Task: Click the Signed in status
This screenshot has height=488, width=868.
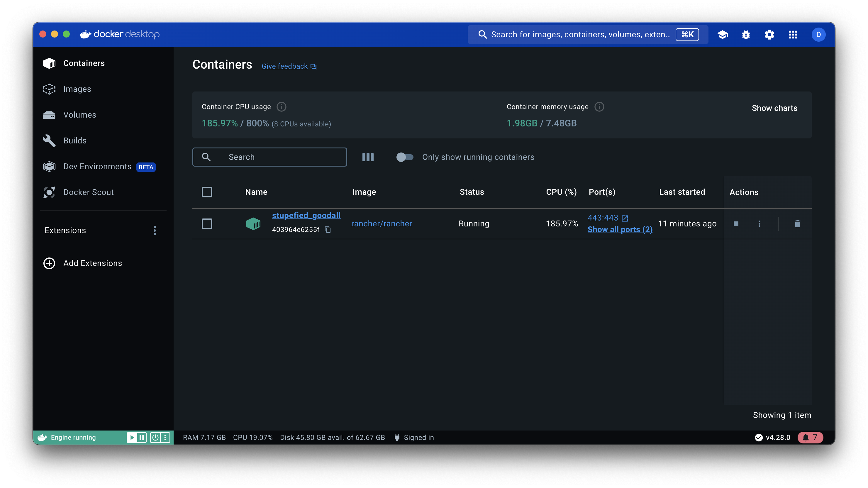Action: pos(414,438)
